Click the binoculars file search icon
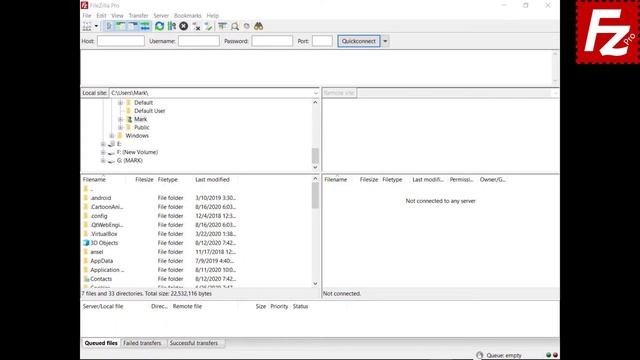The image size is (640, 360). tap(258, 26)
